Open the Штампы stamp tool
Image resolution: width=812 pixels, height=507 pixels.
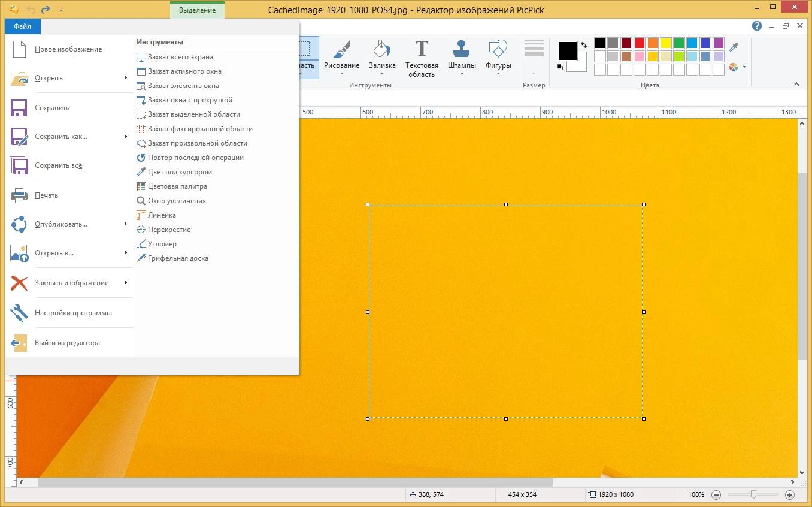(x=462, y=58)
